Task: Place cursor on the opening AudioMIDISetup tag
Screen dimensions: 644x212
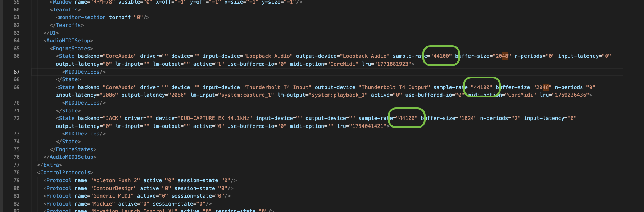Action: [x=68, y=41]
